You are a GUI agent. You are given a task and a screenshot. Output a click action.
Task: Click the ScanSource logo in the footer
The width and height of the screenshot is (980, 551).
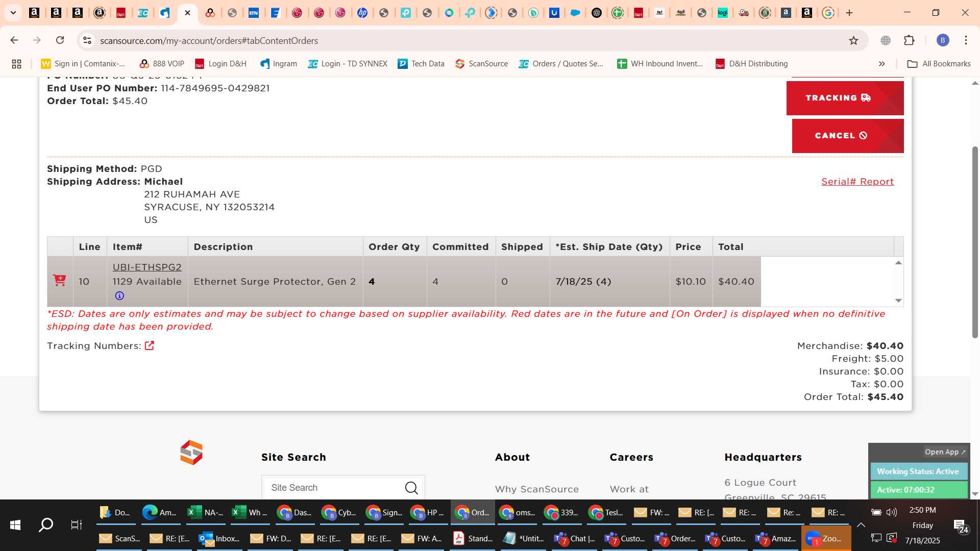point(191,453)
